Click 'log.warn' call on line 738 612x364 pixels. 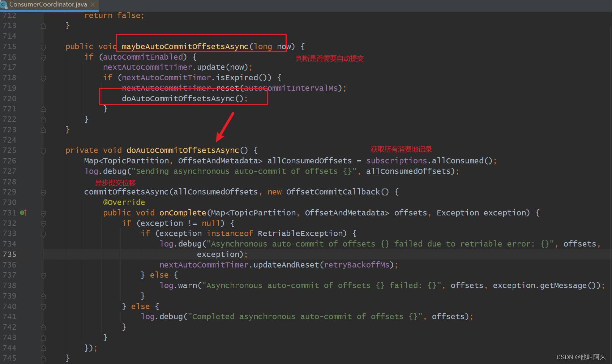178,286
